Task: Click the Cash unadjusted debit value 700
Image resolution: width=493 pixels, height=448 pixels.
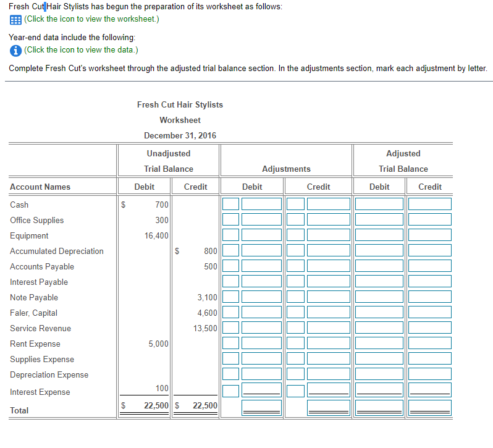Action: click(x=162, y=205)
